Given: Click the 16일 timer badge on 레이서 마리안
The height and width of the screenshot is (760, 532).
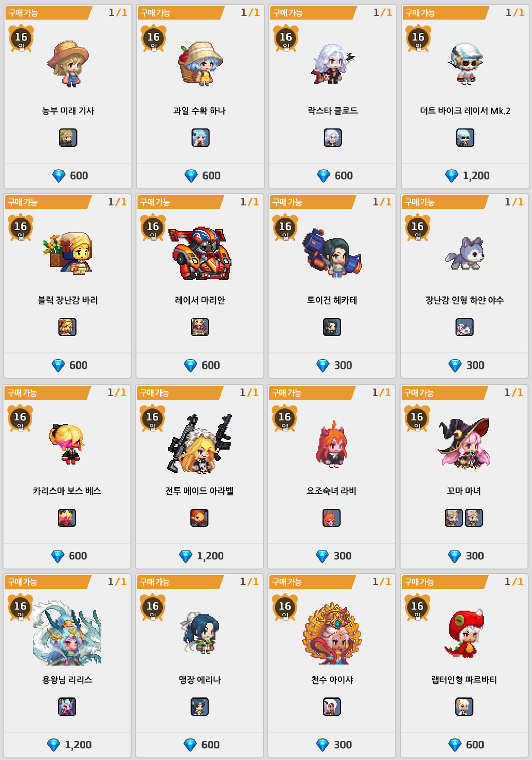Looking at the screenshot, I should point(153,228).
